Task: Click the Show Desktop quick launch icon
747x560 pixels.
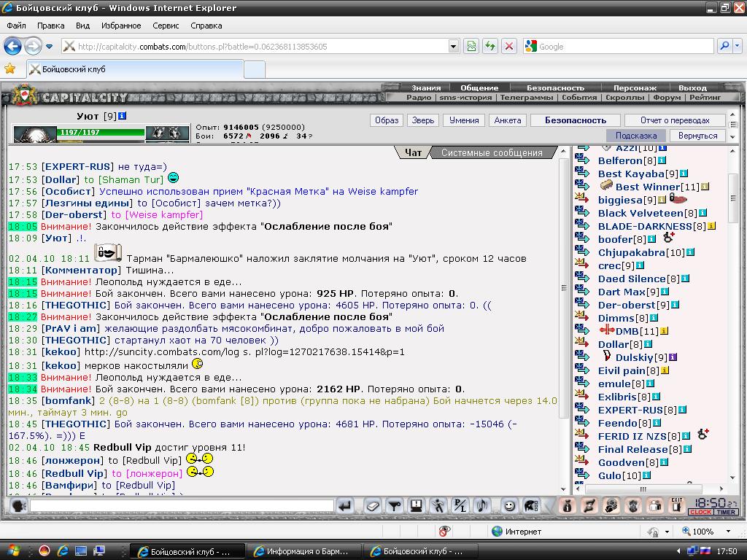Action: click(80, 551)
